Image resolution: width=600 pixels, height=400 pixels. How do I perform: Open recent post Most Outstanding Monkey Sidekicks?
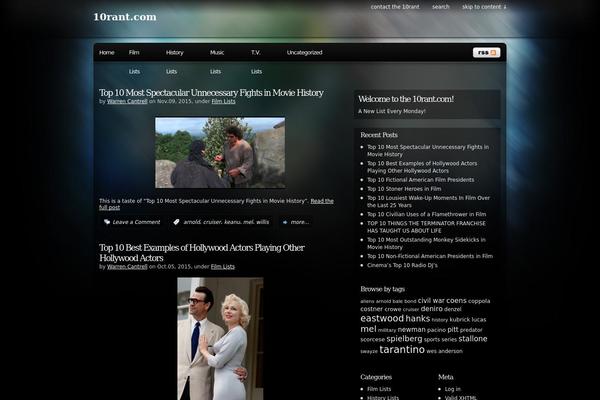[x=426, y=243]
